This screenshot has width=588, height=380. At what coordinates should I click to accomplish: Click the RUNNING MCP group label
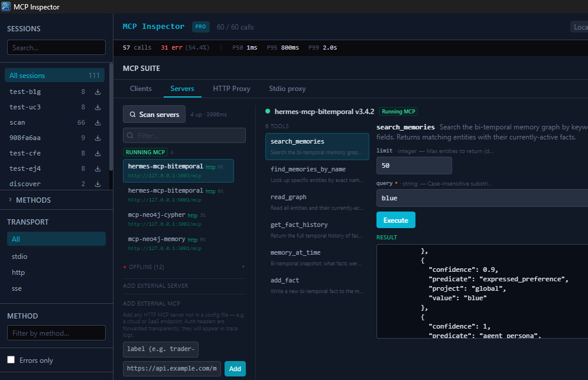coord(145,152)
